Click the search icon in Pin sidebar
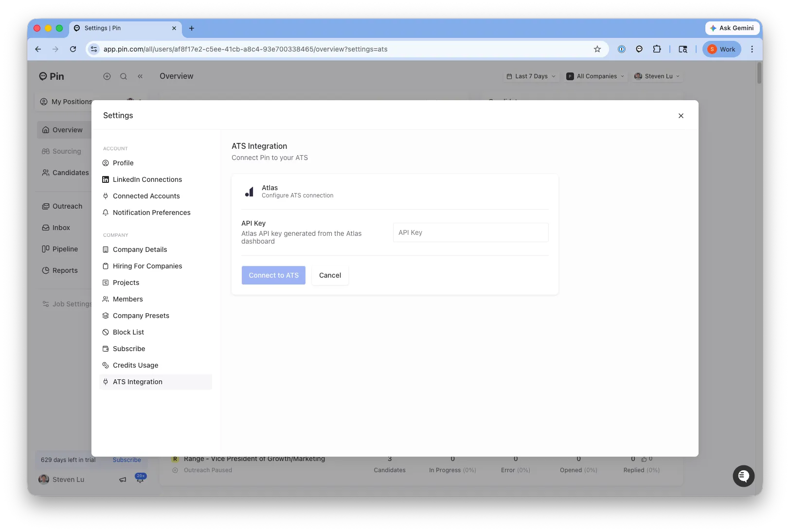Viewport: 790px width, 532px height. pyautogui.click(x=124, y=76)
